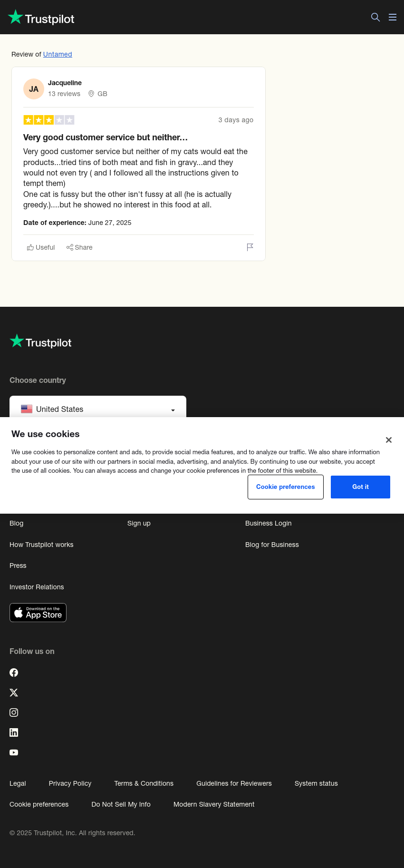
Task: Open the Press footer link
Action: coord(18,566)
